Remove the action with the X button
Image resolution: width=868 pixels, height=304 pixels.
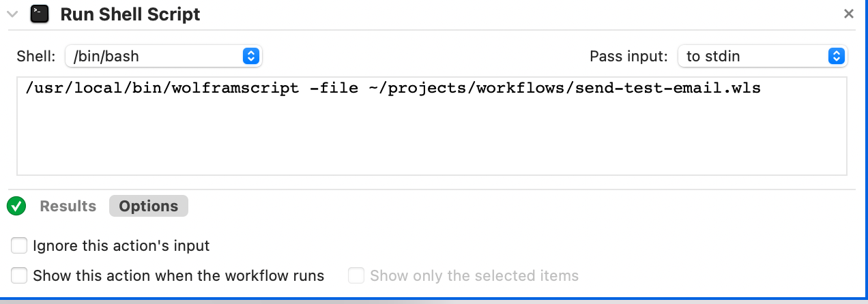(849, 14)
